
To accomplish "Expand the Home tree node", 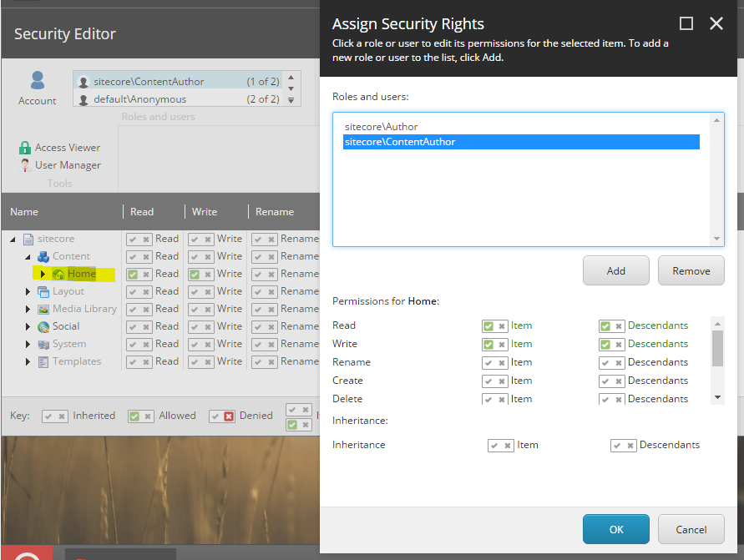I will [43, 274].
